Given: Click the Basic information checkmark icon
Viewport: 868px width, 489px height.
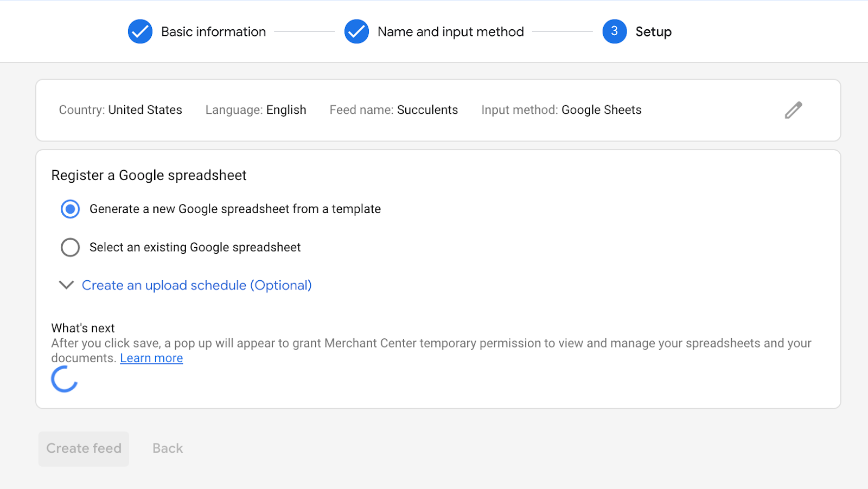Looking at the screenshot, I should 140,31.
